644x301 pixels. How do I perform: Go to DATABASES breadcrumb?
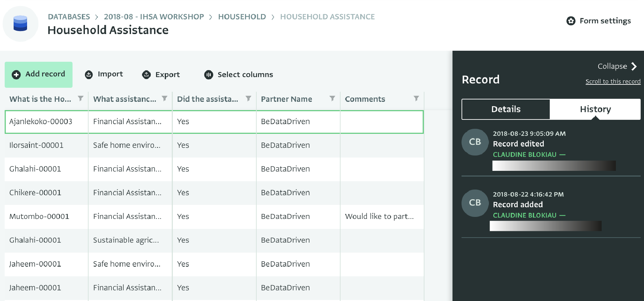[x=69, y=17]
